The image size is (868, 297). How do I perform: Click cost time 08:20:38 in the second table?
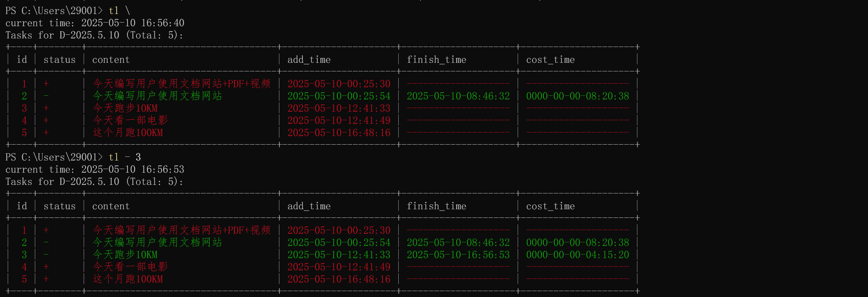577,243
